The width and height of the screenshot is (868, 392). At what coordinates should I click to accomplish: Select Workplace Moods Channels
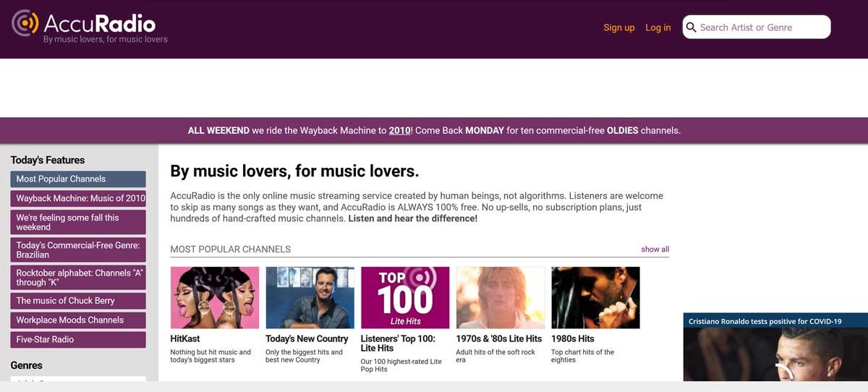pyautogui.click(x=78, y=320)
